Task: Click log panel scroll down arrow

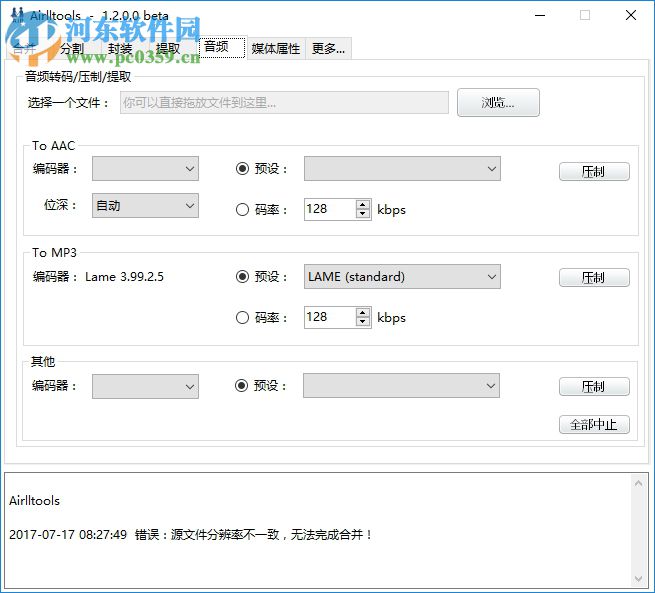Action: point(639,579)
